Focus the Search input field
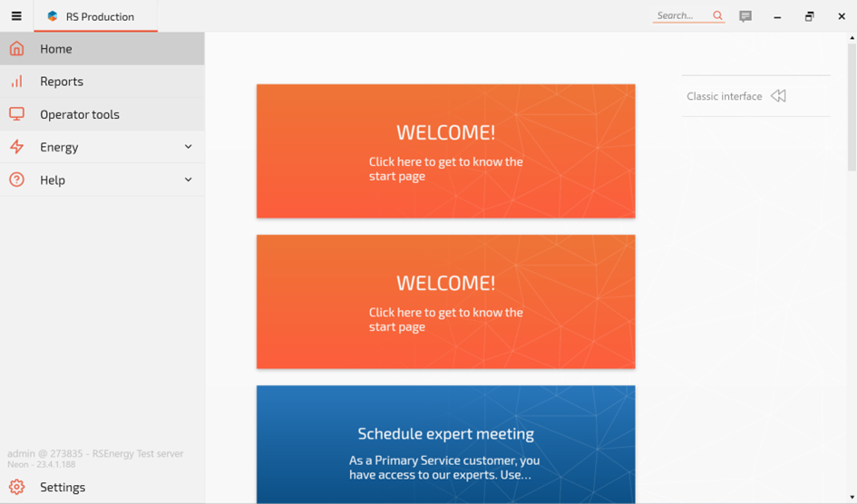Viewport: 857px width, 504px height. click(x=680, y=15)
